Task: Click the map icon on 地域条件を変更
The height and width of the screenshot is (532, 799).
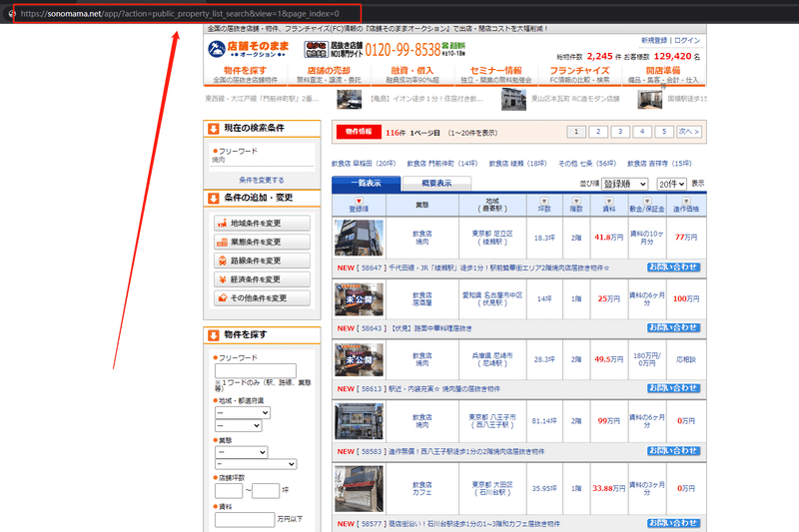Action: coord(222,224)
